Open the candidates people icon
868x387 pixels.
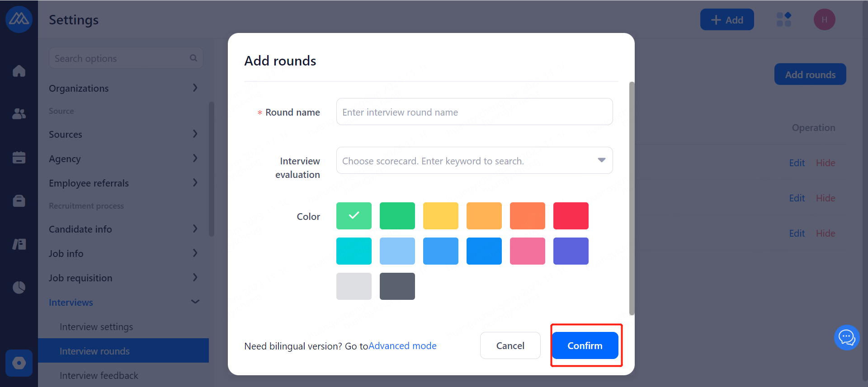point(19,114)
